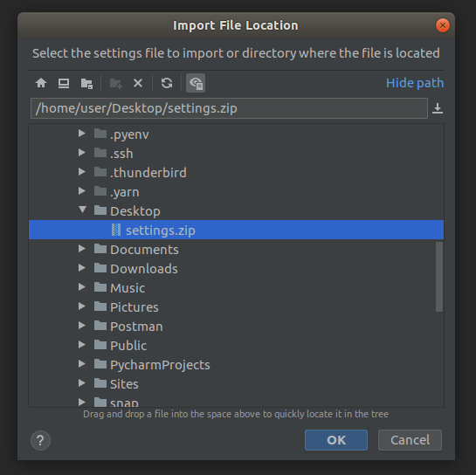476x475 pixels.
Task: Refresh the file tree
Action: click(167, 83)
